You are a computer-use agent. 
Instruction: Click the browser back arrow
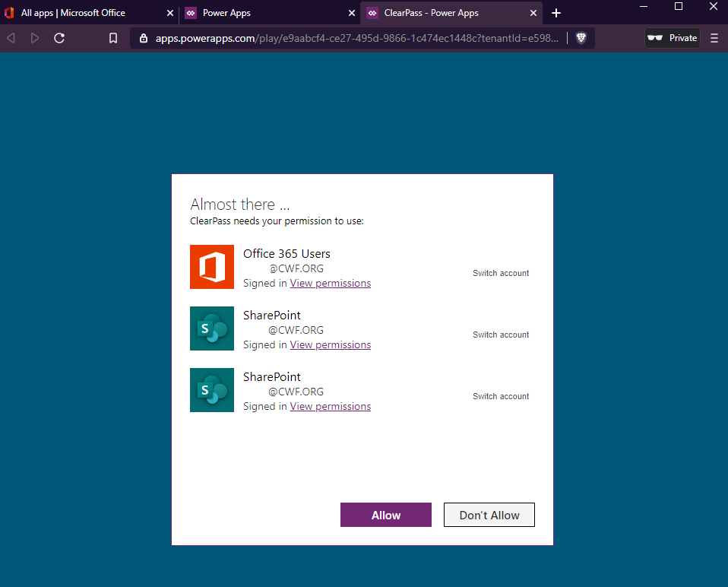pos(11,38)
